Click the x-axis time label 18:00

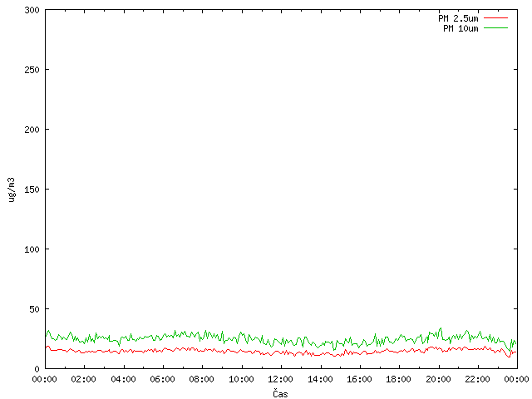pos(399,379)
